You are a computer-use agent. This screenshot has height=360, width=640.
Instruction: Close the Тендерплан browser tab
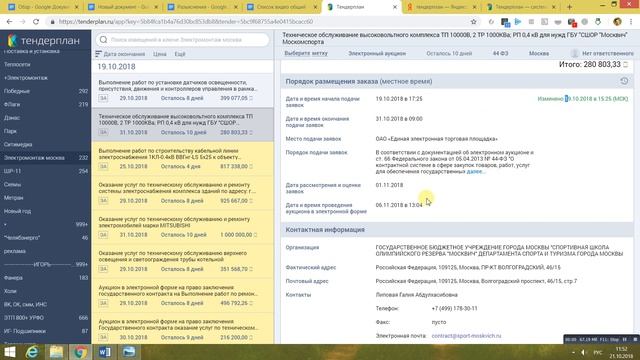[x=395, y=7]
